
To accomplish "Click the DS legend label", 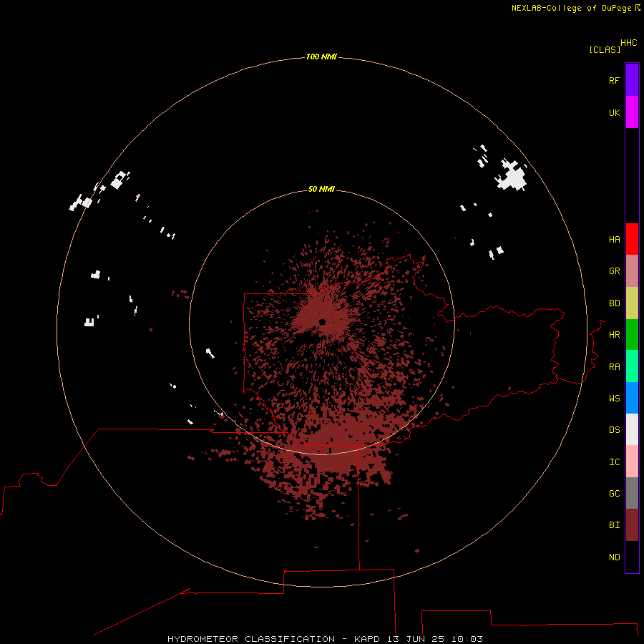I will point(614,430).
